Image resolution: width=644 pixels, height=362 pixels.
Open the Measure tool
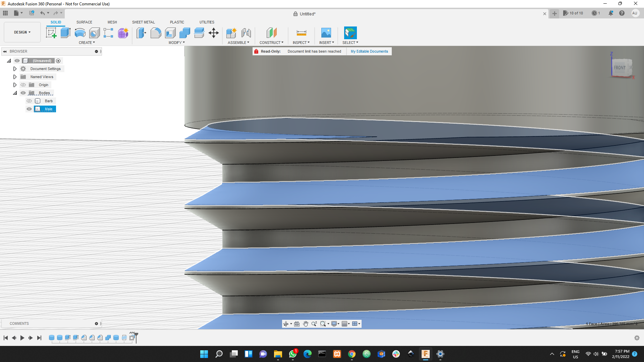(301, 33)
